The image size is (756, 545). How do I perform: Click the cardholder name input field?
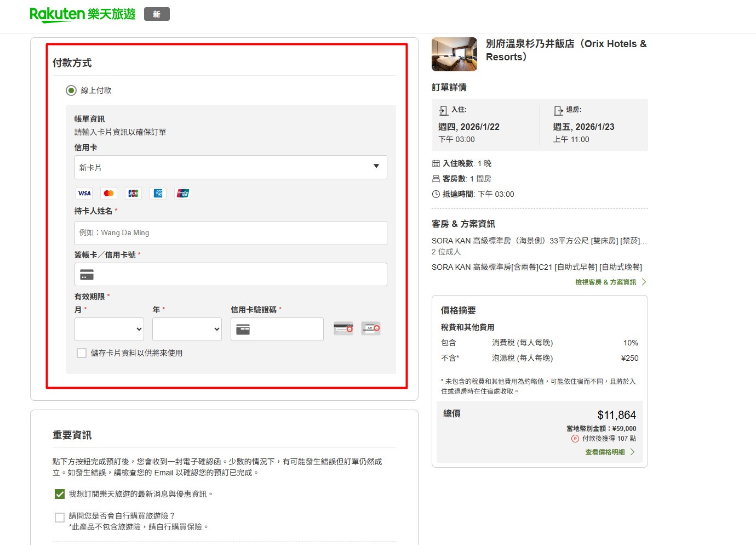[231, 233]
